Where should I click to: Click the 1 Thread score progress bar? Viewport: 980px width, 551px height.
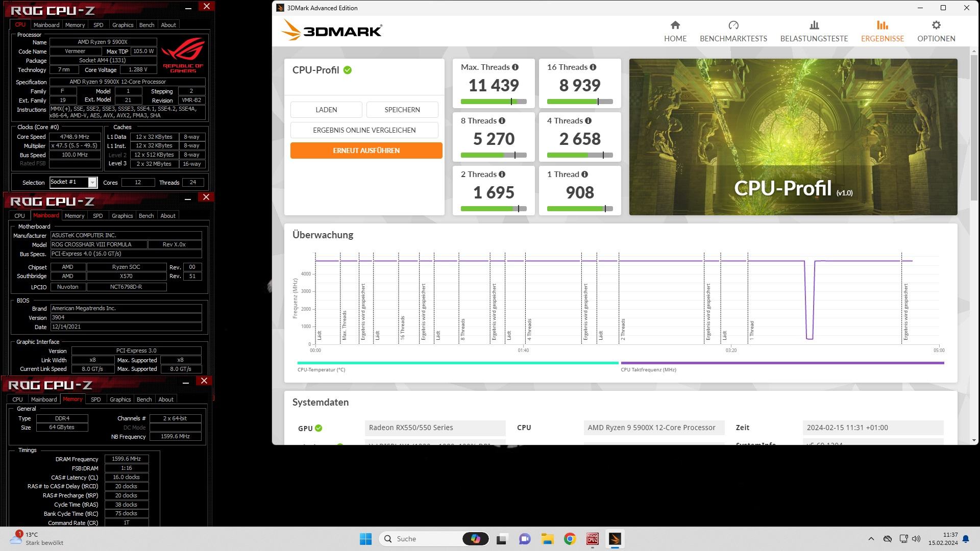(580, 209)
